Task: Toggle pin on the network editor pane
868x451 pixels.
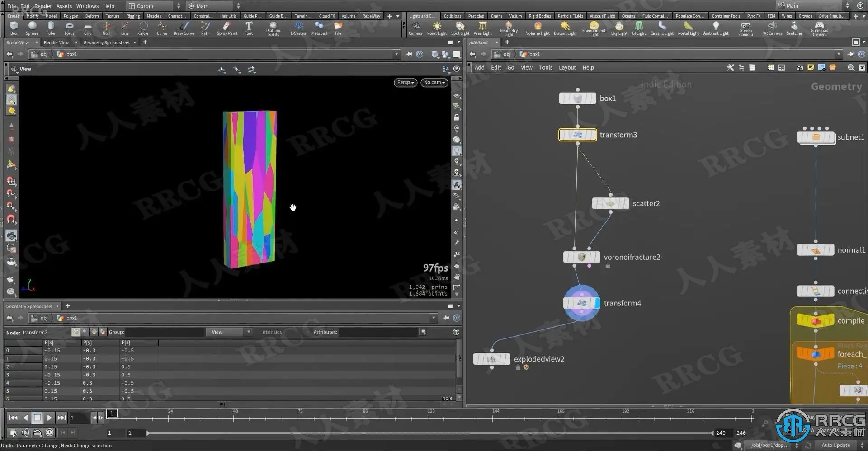Action: [851, 54]
